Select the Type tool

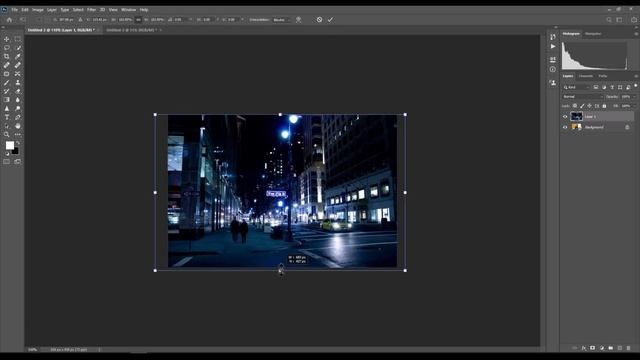(7, 117)
